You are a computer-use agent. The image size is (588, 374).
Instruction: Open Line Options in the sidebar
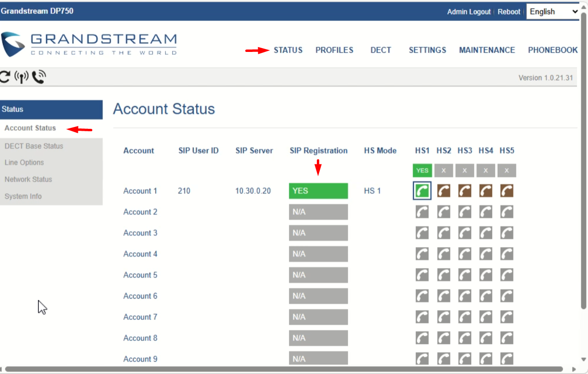pos(24,162)
